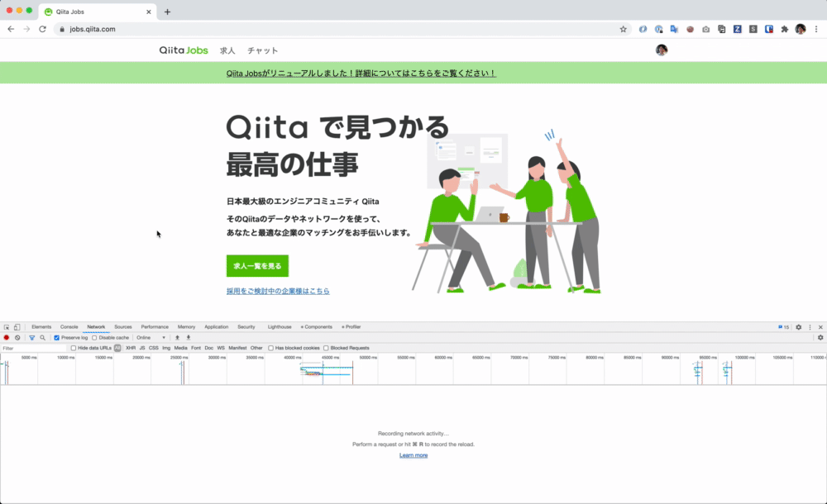Switch to the Elements tab
This screenshot has height=504, width=827.
[41, 327]
